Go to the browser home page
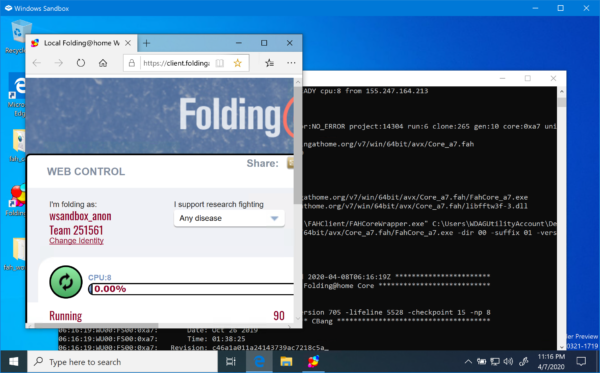600x373 pixels. (x=103, y=63)
